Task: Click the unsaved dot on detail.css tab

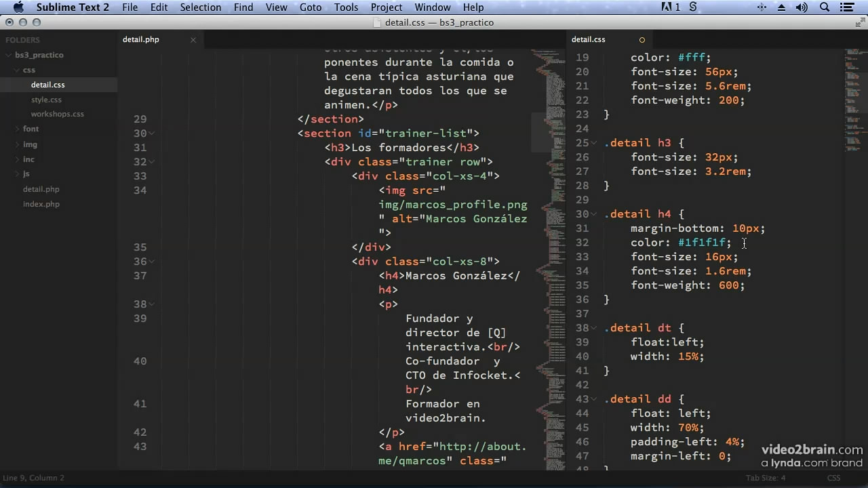Action: pos(642,39)
